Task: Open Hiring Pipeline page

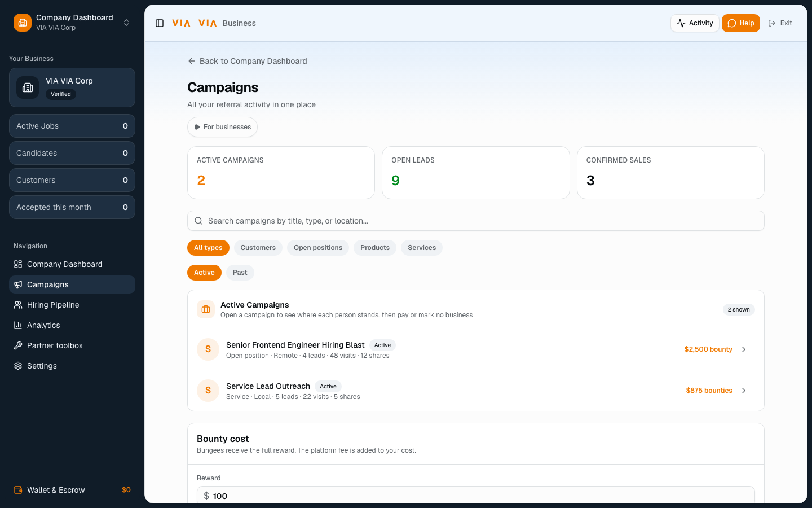Action: (x=72, y=305)
